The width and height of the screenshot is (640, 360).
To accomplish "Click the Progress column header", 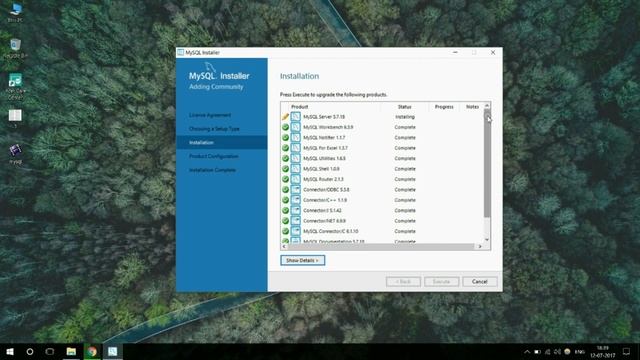I will tap(444, 107).
